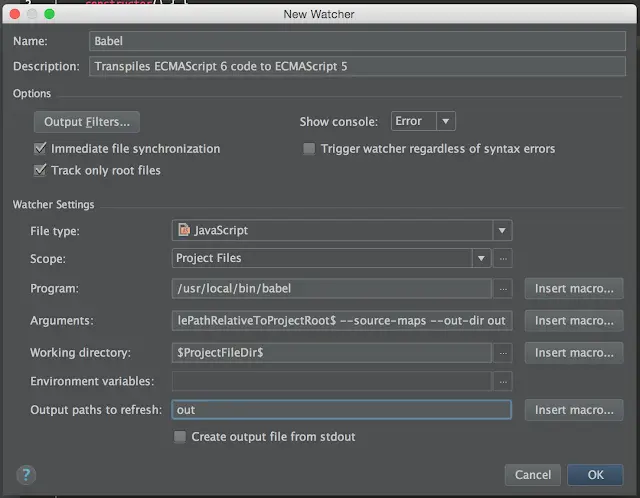Click the Options section label
This screenshot has height=498, width=640.
pos(32,93)
